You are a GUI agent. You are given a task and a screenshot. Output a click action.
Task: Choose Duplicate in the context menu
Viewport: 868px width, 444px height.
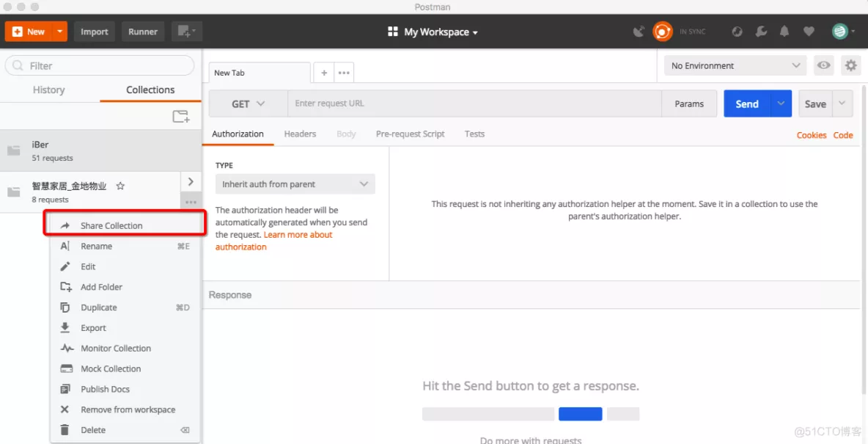[x=125, y=307]
